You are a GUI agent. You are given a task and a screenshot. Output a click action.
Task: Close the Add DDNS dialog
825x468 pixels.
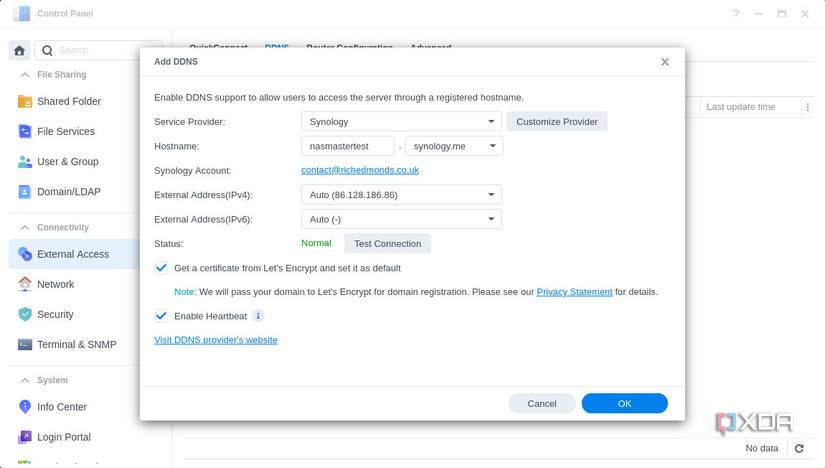click(665, 62)
